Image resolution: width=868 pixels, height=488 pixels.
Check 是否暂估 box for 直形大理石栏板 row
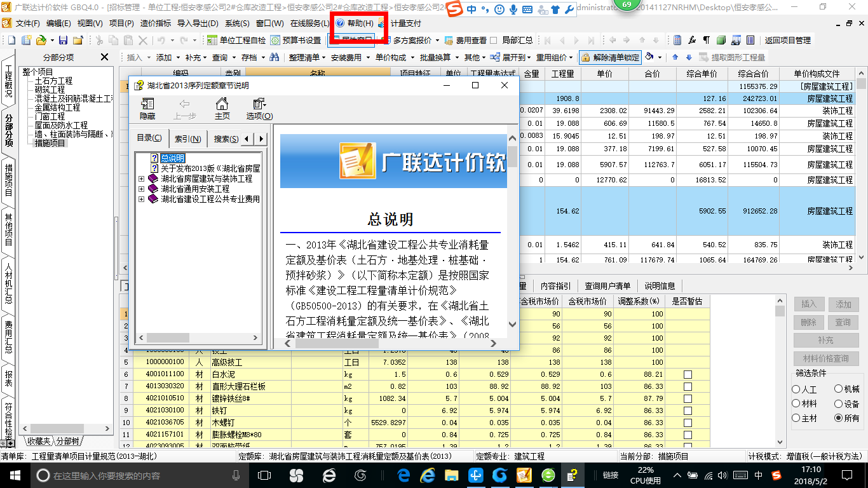point(688,386)
